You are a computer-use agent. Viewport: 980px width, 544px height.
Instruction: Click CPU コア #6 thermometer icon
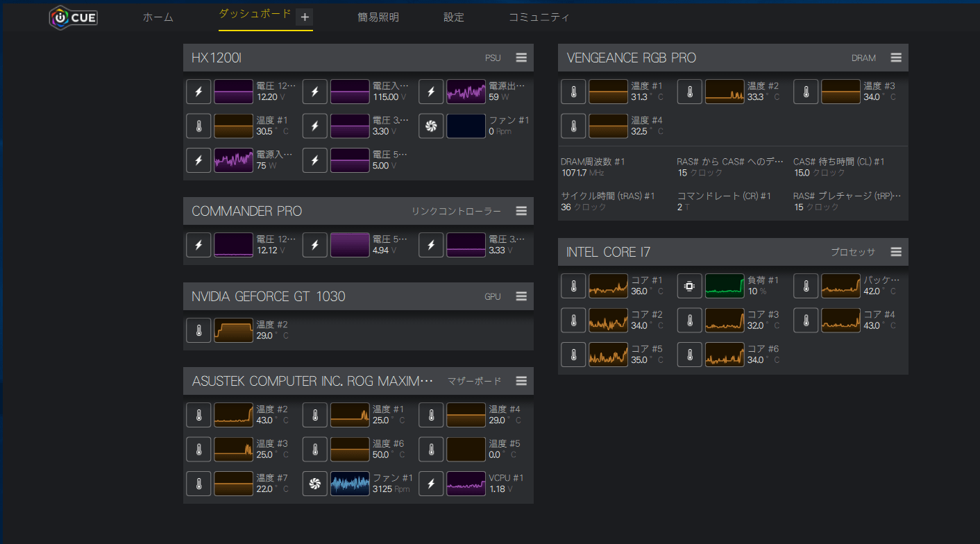pos(690,354)
